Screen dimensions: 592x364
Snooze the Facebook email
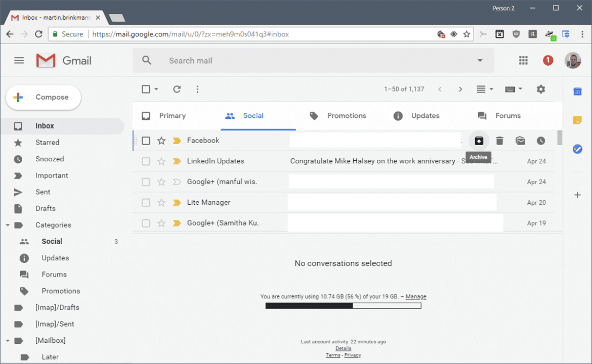[540, 141]
